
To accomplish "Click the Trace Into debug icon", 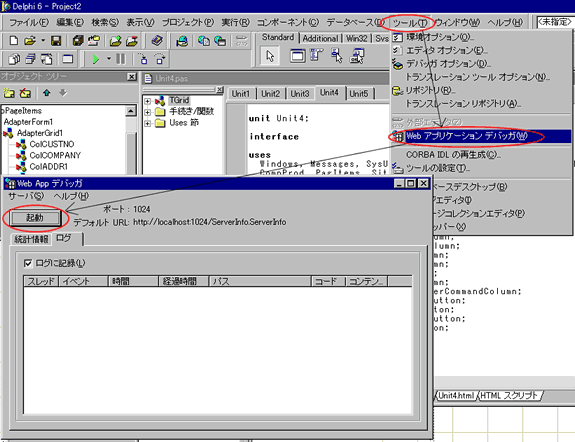I will (x=143, y=59).
